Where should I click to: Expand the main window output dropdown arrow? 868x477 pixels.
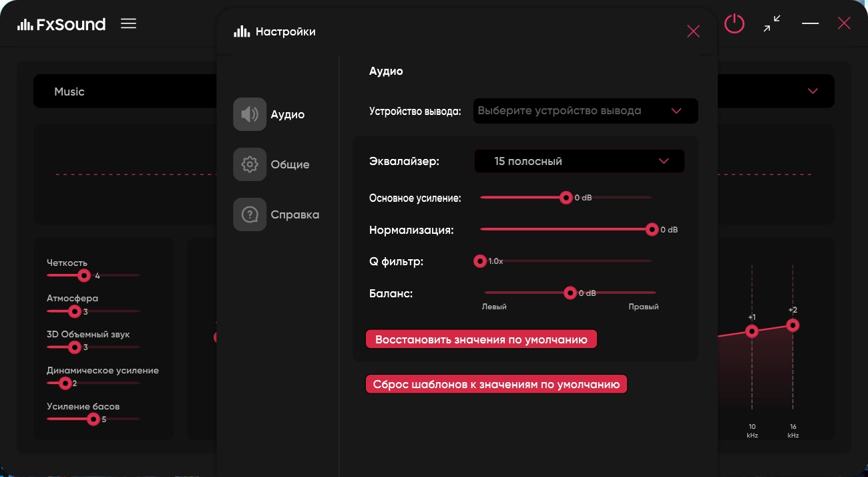click(x=813, y=91)
